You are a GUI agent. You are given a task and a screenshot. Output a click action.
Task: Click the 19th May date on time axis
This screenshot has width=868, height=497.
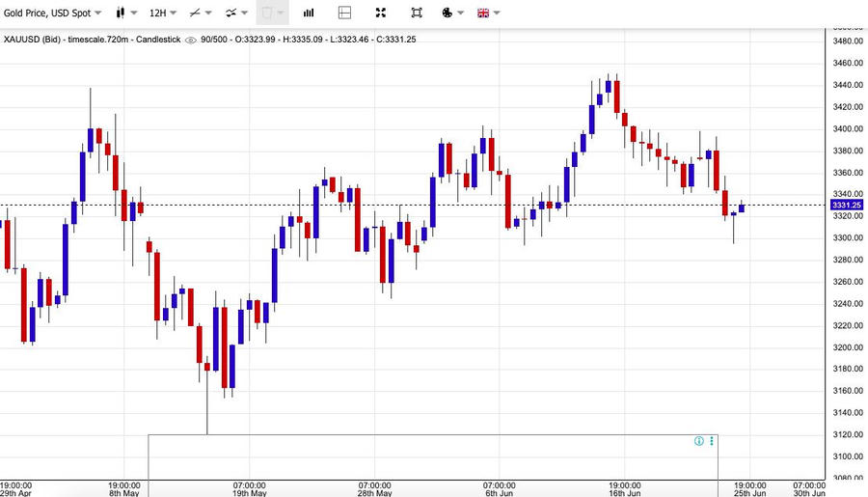coord(249,492)
